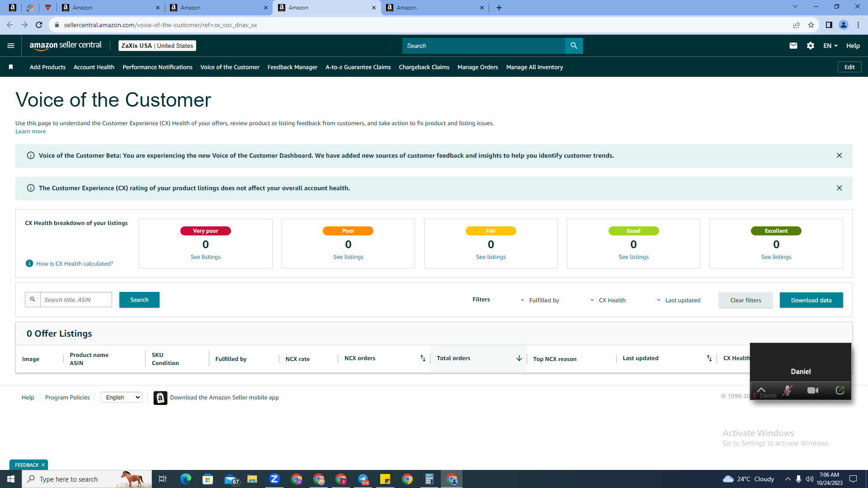Viewport: 868px width, 488px height.
Task: Open A-to-z Guarantee Claims
Action: point(358,67)
